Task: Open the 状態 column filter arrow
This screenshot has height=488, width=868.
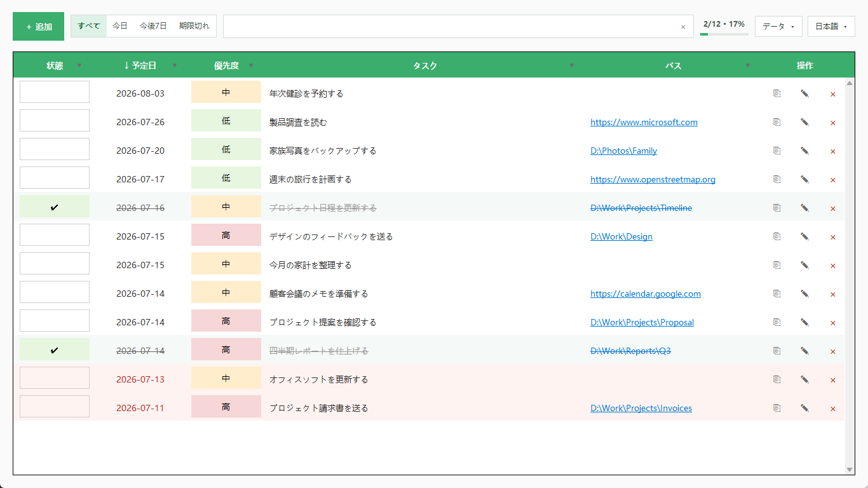Action: [x=79, y=65]
